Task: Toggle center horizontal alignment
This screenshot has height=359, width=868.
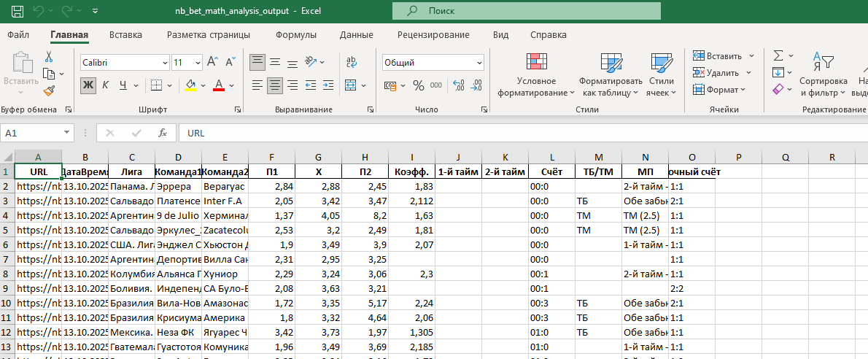Action: (274, 85)
